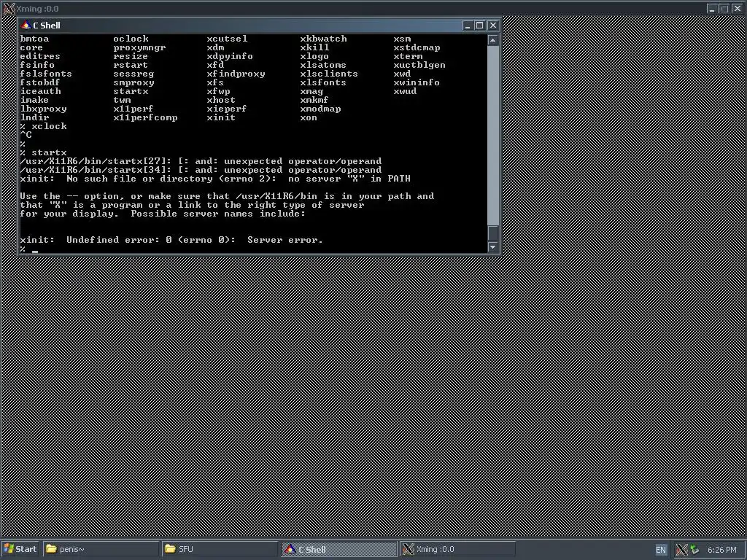This screenshot has width=747, height=560.
Task: Click the Xming X logo in title bar
Action: pyautogui.click(x=9, y=9)
